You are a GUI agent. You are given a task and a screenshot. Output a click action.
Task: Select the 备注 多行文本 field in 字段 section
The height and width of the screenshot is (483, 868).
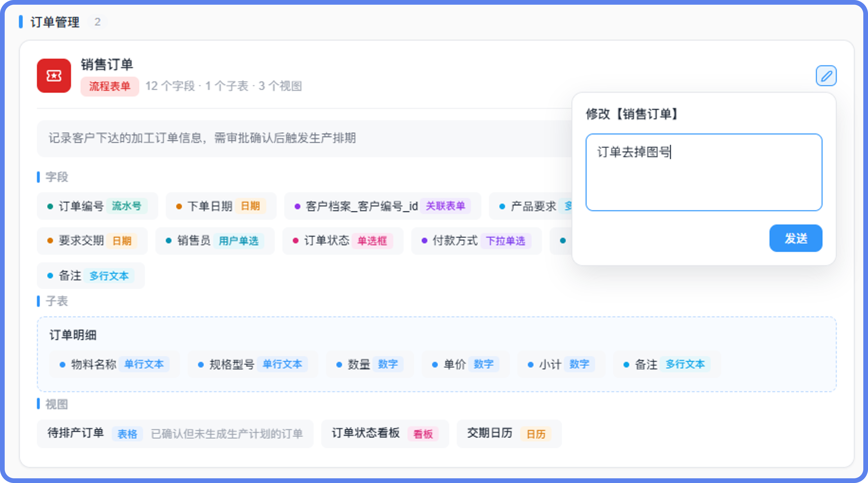click(x=91, y=276)
